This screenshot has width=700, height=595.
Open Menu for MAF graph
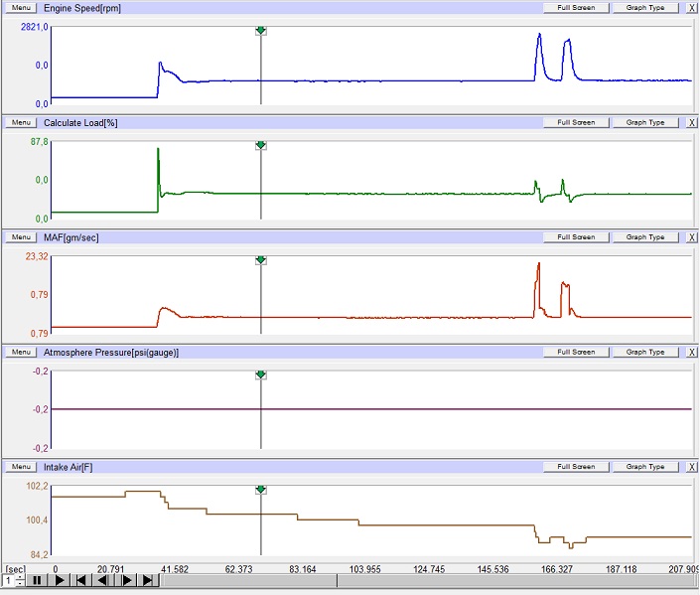22,237
